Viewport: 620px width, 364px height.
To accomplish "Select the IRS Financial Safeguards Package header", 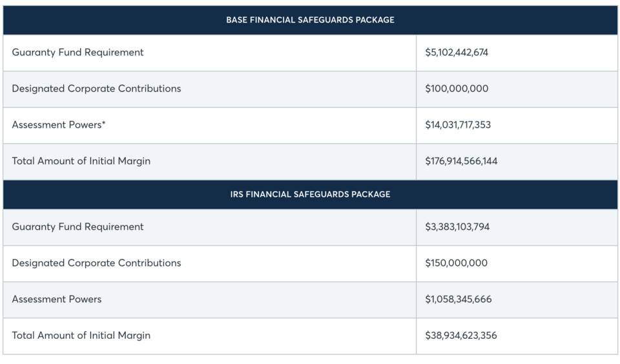I will click(310, 194).
